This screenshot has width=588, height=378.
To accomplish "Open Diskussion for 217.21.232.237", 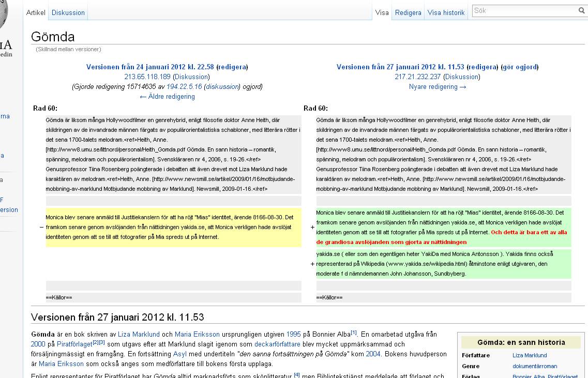I will point(462,77).
